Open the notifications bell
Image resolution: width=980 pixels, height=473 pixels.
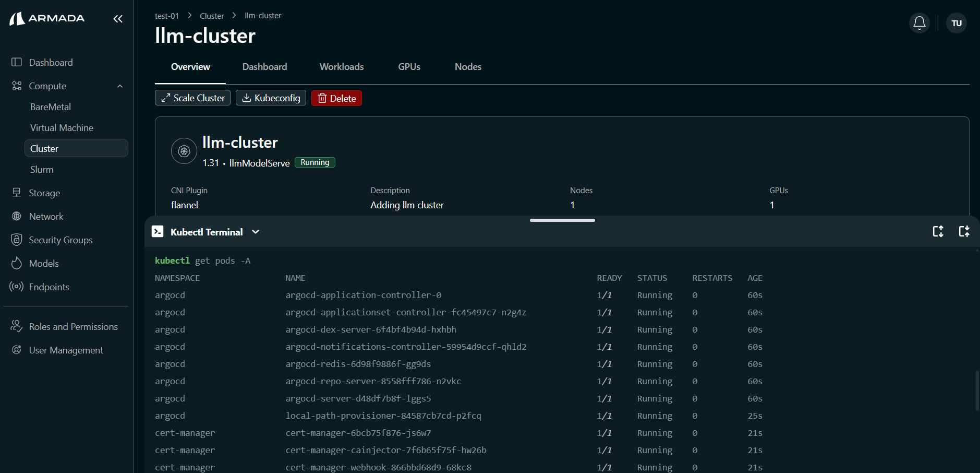[919, 23]
